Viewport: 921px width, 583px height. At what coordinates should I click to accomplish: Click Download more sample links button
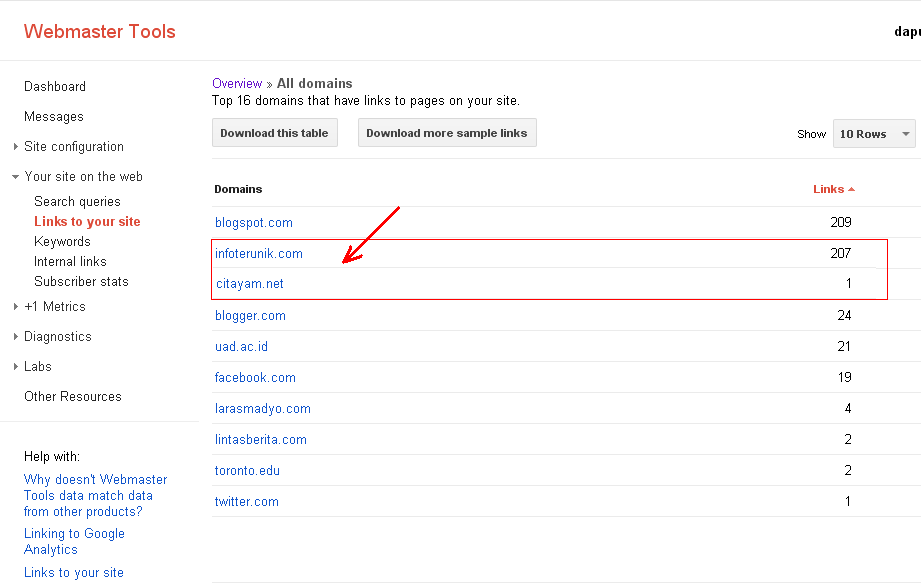[446, 133]
